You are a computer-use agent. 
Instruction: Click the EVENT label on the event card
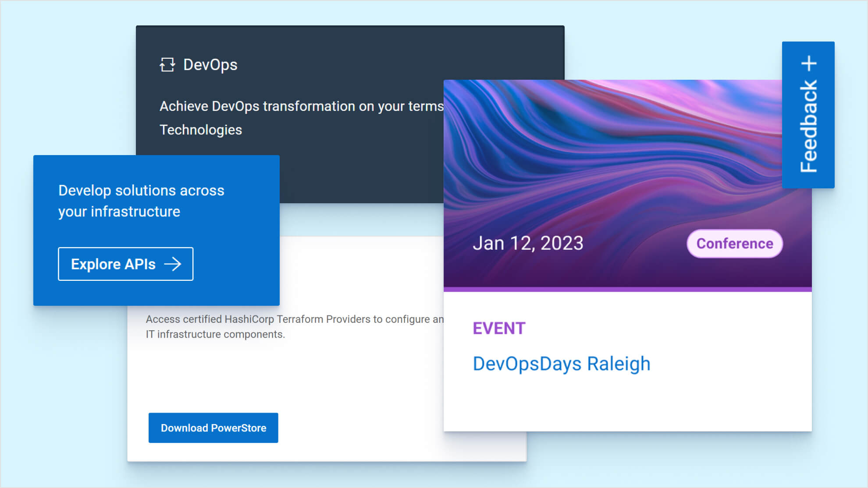tap(499, 328)
